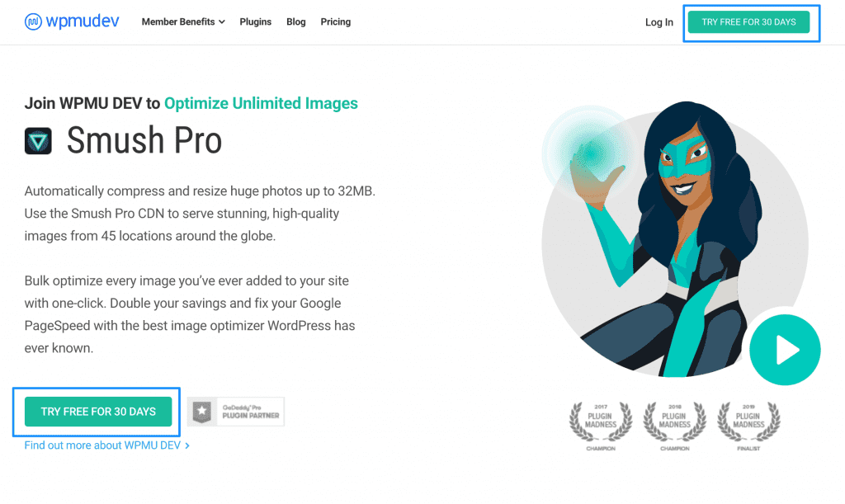The height and width of the screenshot is (504, 845).
Task: Click the Smush Pro plugin icon
Action: (38, 141)
